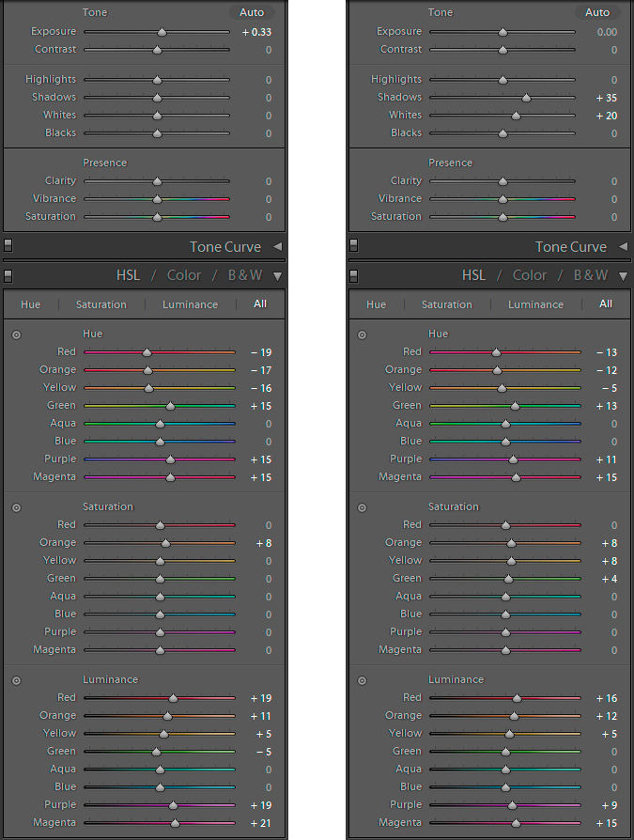Switch to Luminance tab in right panel
634x840 pixels.
tap(535, 304)
